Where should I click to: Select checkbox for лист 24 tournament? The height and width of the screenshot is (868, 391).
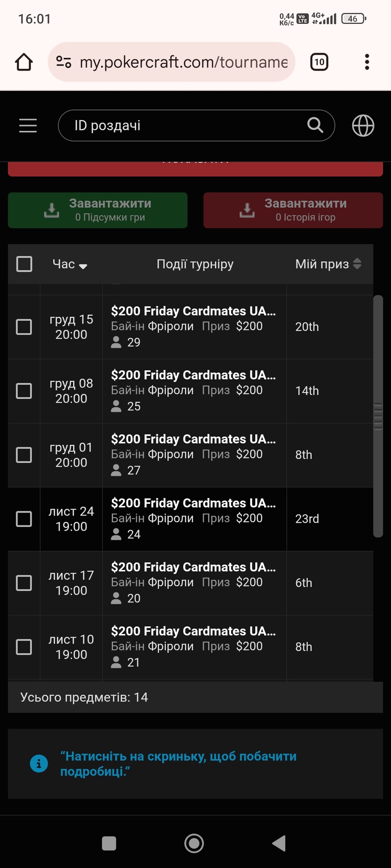coord(24,519)
